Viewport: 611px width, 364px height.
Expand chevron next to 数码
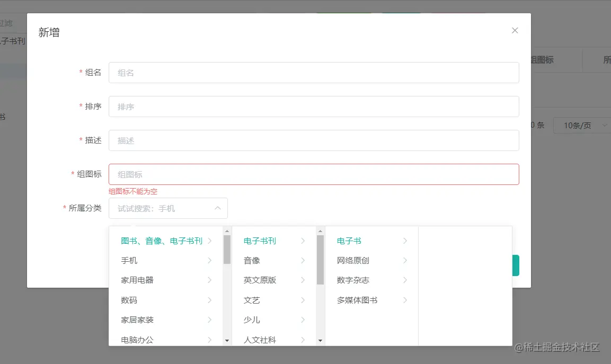[x=210, y=300]
